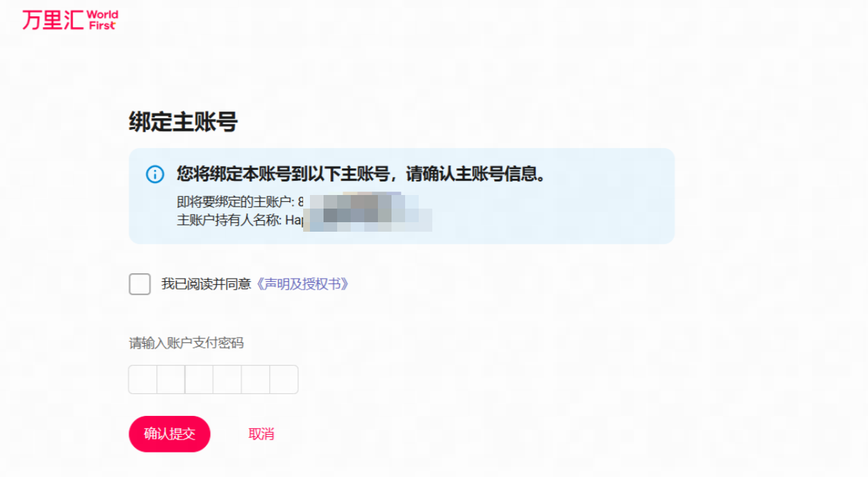The height and width of the screenshot is (477, 868).
Task: Select the third payment password digit box
Action: pyautogui.click(x=199, y=379)
